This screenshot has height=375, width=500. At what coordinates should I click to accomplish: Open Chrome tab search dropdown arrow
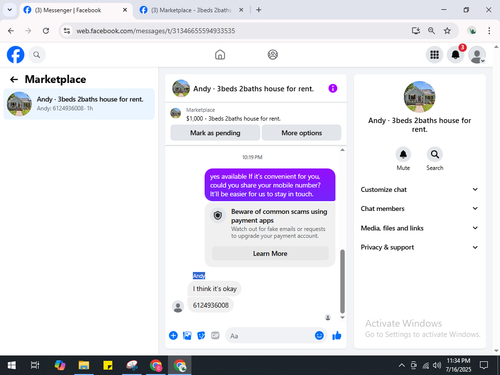tap(10, 10)
